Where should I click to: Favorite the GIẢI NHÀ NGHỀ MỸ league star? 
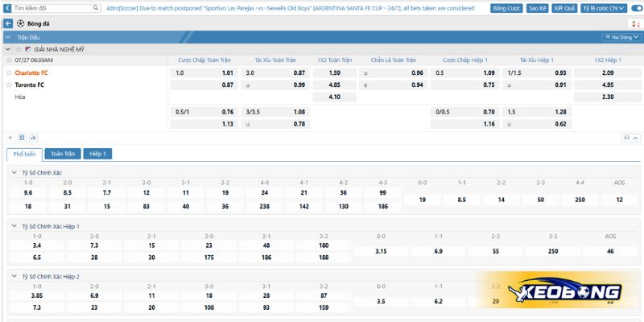pos(18,49)
